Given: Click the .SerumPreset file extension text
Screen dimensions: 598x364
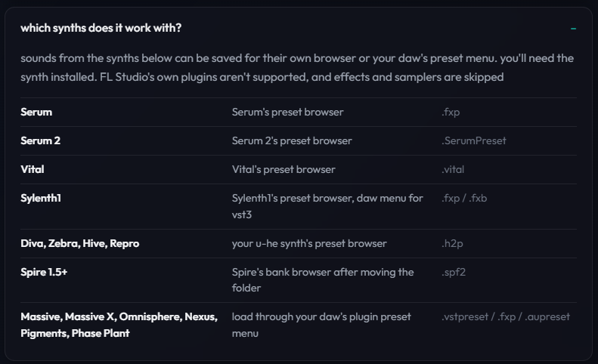Looking at the screenshot, I should pos(474,140).
